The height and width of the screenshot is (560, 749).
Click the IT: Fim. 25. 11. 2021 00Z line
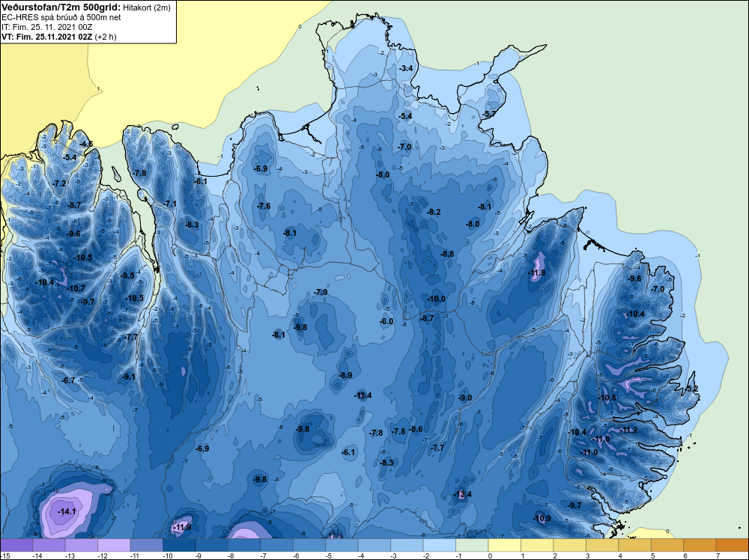pos(46,27)
